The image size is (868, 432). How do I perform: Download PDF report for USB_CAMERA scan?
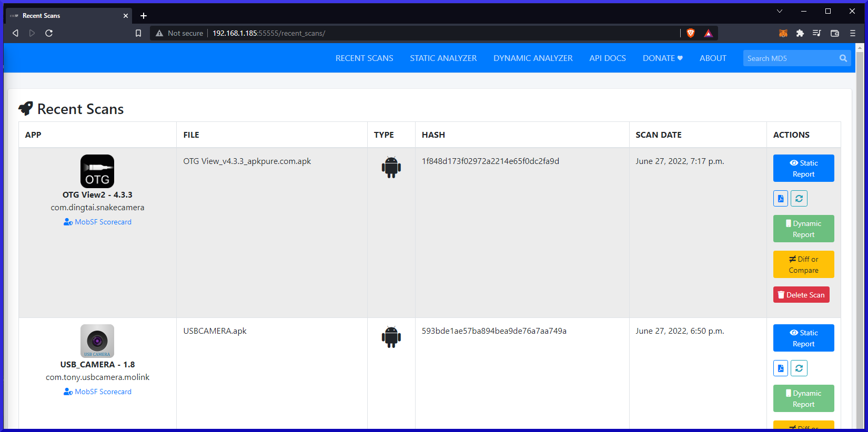781,368
